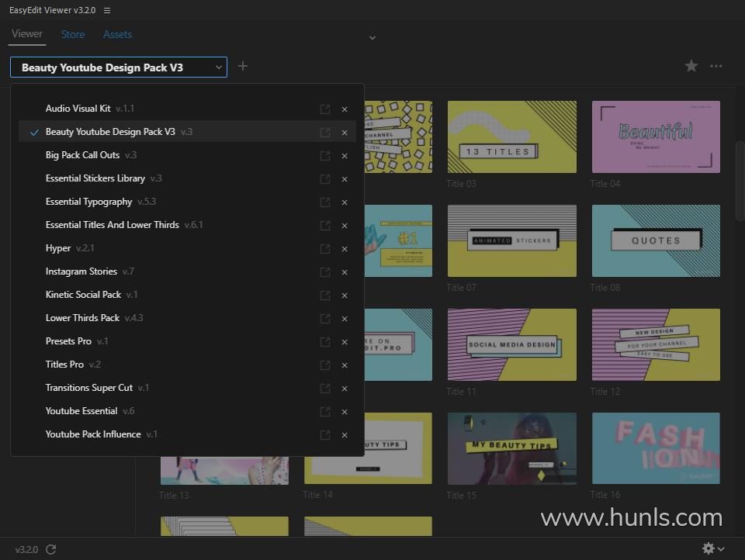Remove Youtube Essential using its X icon
This screenshot has width=745, height=560.
click(x=345, y=412)
